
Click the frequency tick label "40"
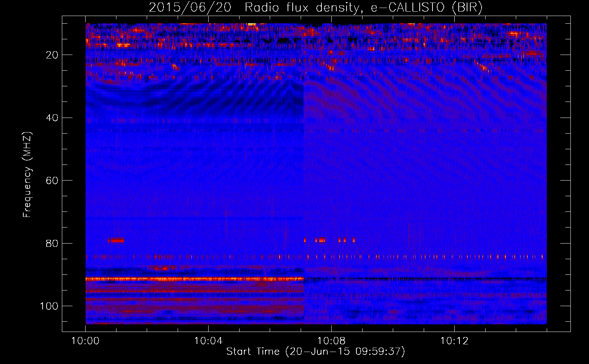(x=52, y=118)
